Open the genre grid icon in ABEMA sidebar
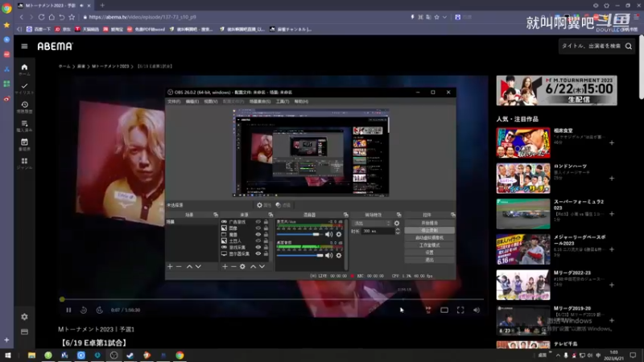 (24, 161)
